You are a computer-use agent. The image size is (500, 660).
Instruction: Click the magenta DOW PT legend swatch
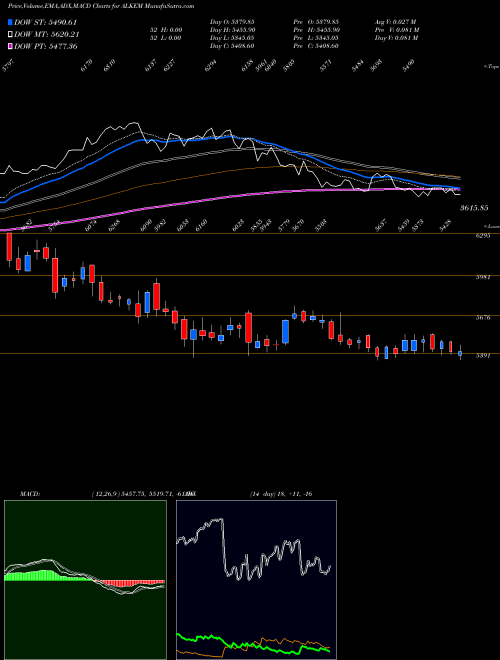(10, 46)
